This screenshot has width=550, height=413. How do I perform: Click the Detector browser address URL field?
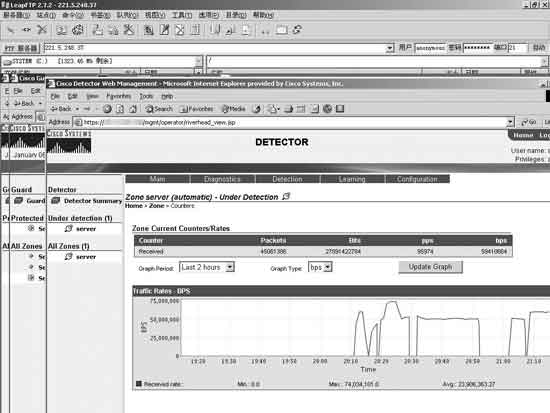click(x=295, y=122)
